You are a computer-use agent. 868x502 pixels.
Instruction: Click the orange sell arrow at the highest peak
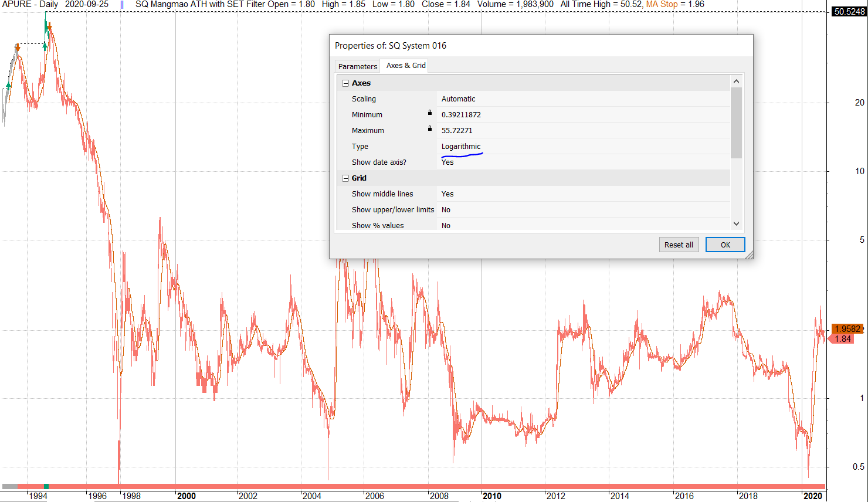click(49, 27)
